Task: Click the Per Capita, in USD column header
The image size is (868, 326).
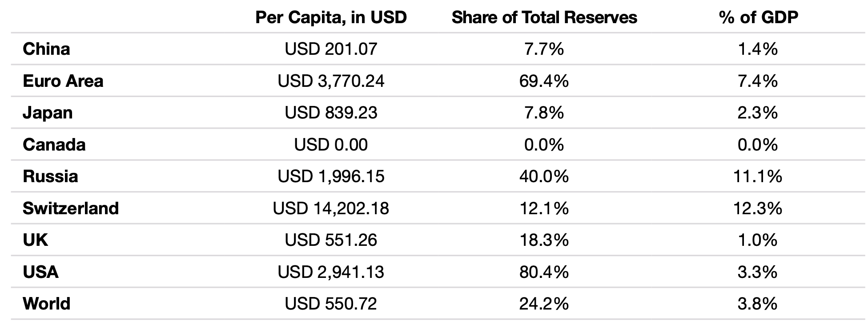Action: (x=331, y=17)
